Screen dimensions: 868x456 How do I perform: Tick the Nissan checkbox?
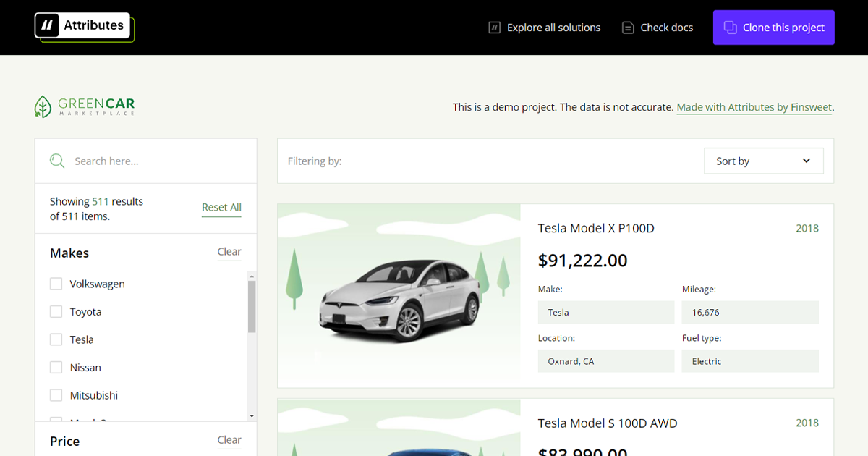[x=56, y=368]
